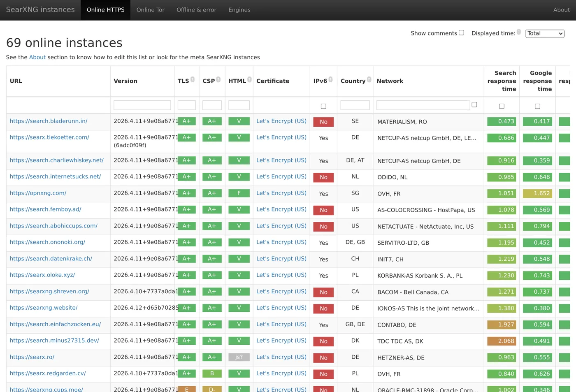Focus the HTML filter input
This screenshot has height=392, width=576.
point(239,105)
